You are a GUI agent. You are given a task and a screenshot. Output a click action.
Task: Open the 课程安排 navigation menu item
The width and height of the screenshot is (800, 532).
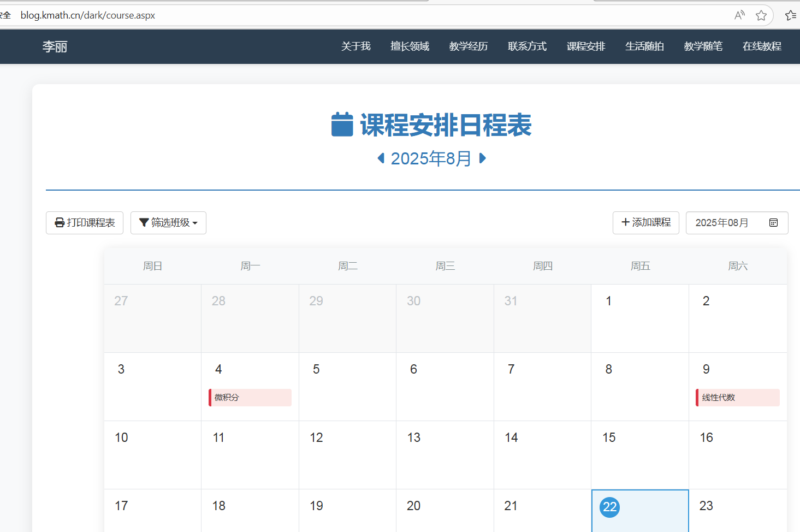point(586,46)
